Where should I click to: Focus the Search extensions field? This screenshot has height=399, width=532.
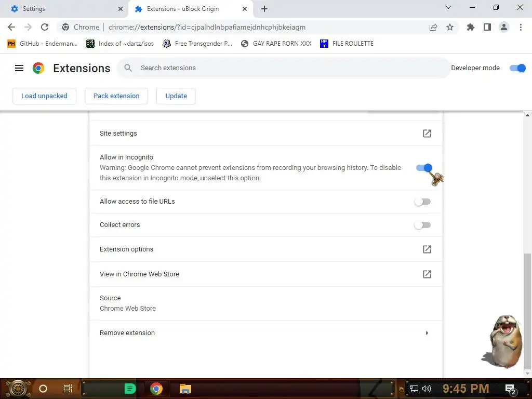tap(284, 68)
